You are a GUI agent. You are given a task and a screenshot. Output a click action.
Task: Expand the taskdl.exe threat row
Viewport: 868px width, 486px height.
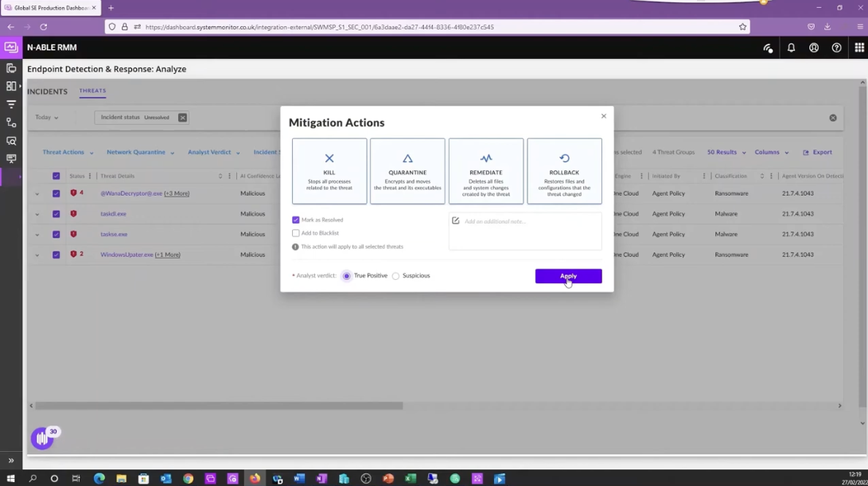[x=37, y=214]
